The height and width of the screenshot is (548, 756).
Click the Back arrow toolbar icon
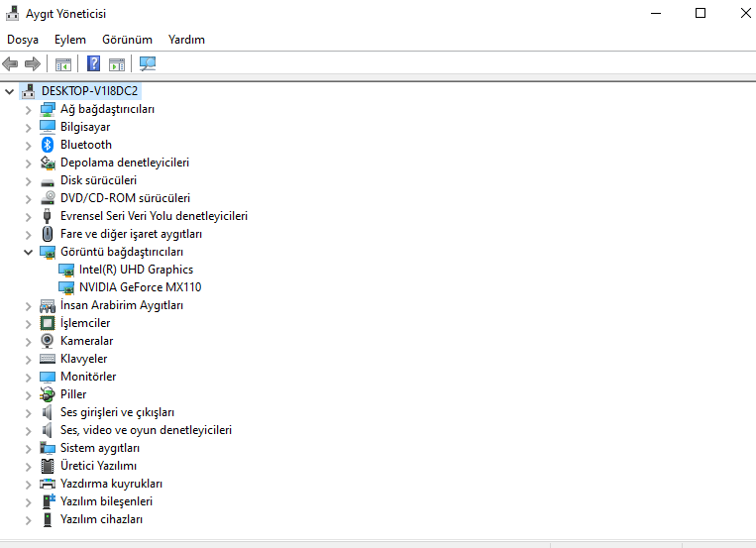10,63
